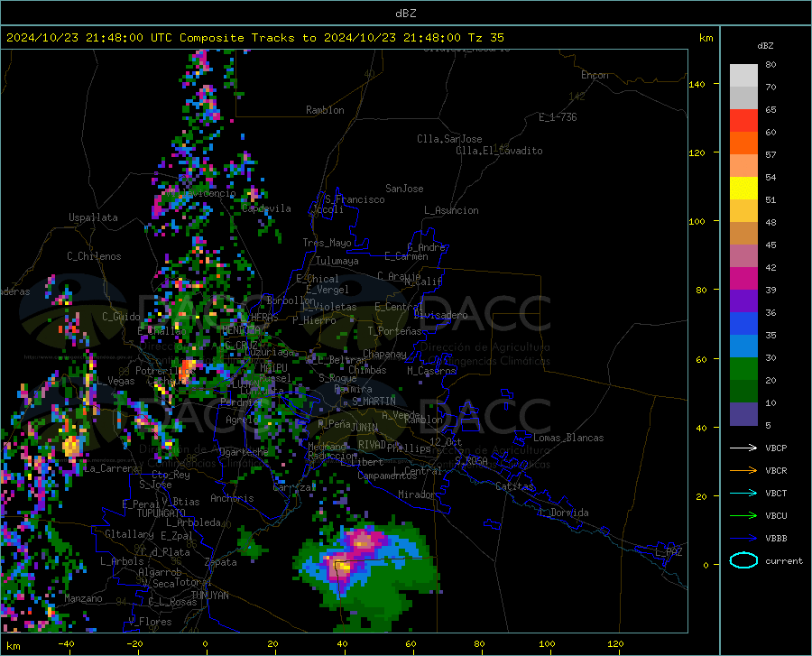Click the '120' tick on the horizontal km axis
The height and width of the screenshot is (656, 812).
(615, 643)
